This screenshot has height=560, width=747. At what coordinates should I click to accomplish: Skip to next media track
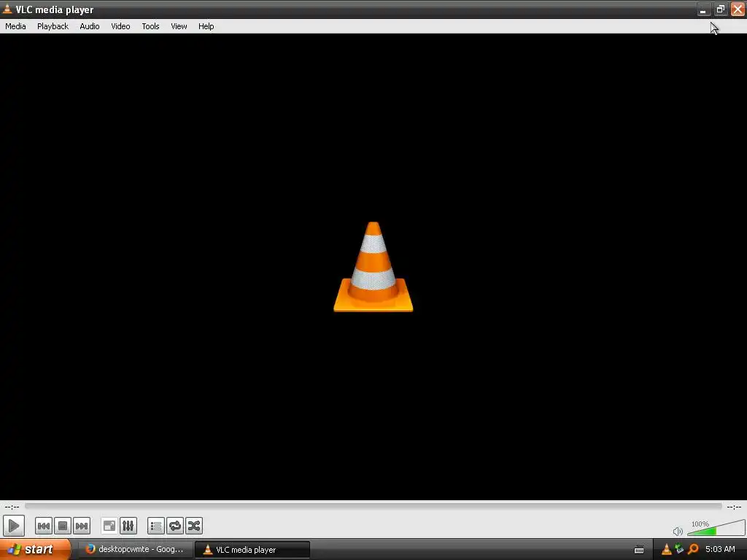tap(82, 526)
